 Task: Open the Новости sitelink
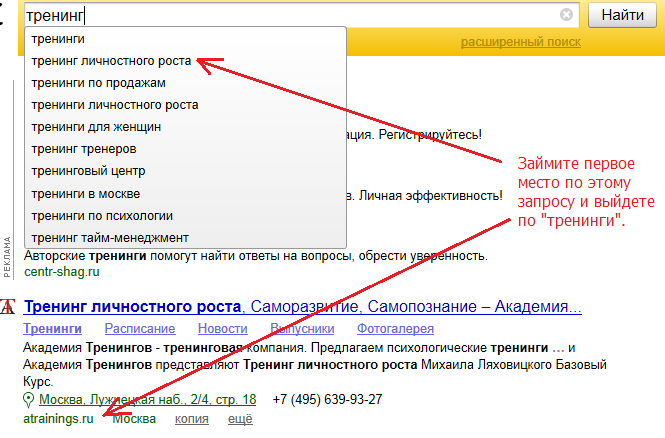[222, 329]
